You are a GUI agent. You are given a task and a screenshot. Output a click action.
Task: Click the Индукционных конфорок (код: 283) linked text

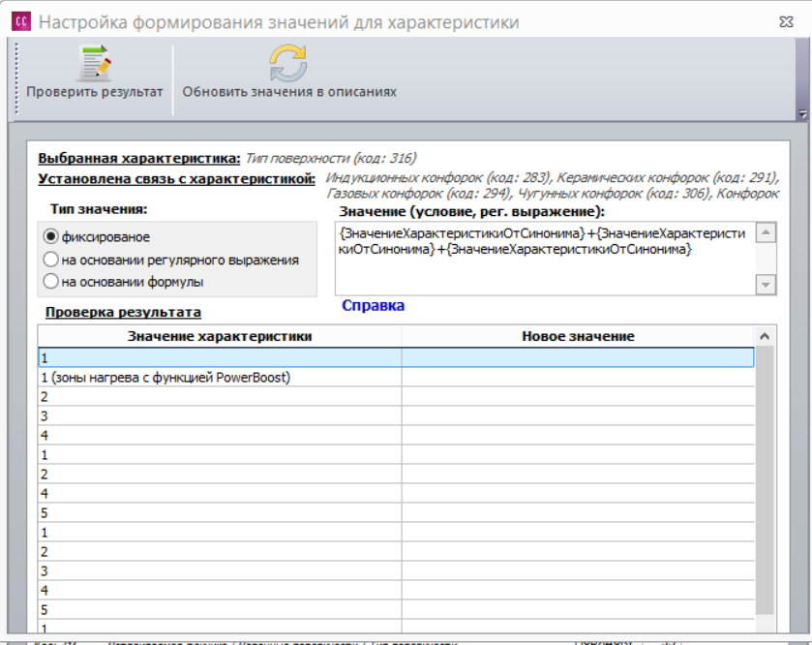coord(439,178)
